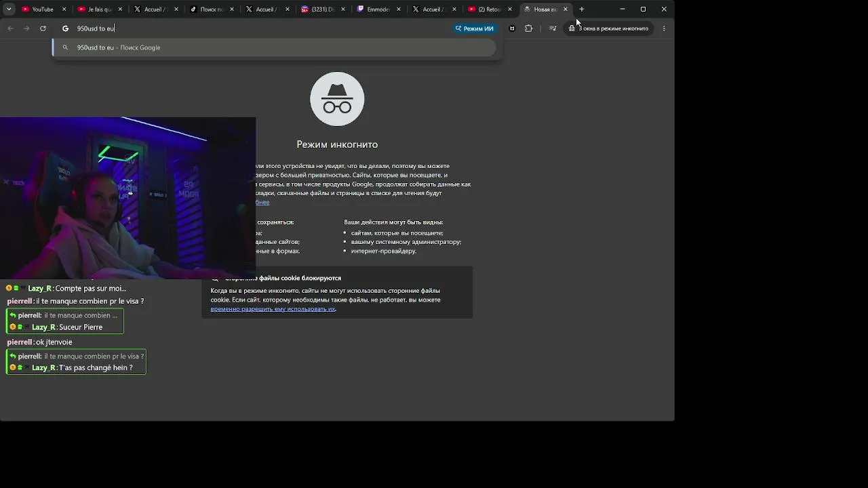
Task: Open a new tab with the plus button
Action: pos(582,9)
